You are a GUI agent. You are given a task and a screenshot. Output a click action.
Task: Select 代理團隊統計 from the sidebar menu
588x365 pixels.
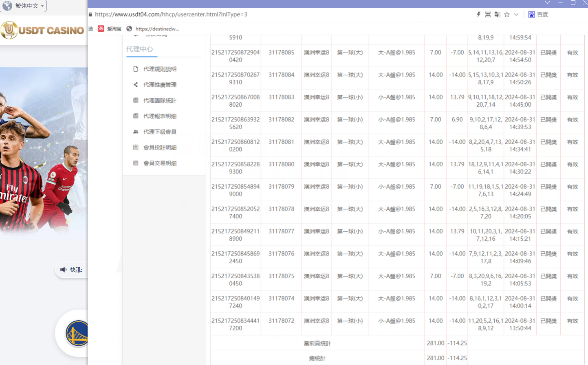point(160,101)
